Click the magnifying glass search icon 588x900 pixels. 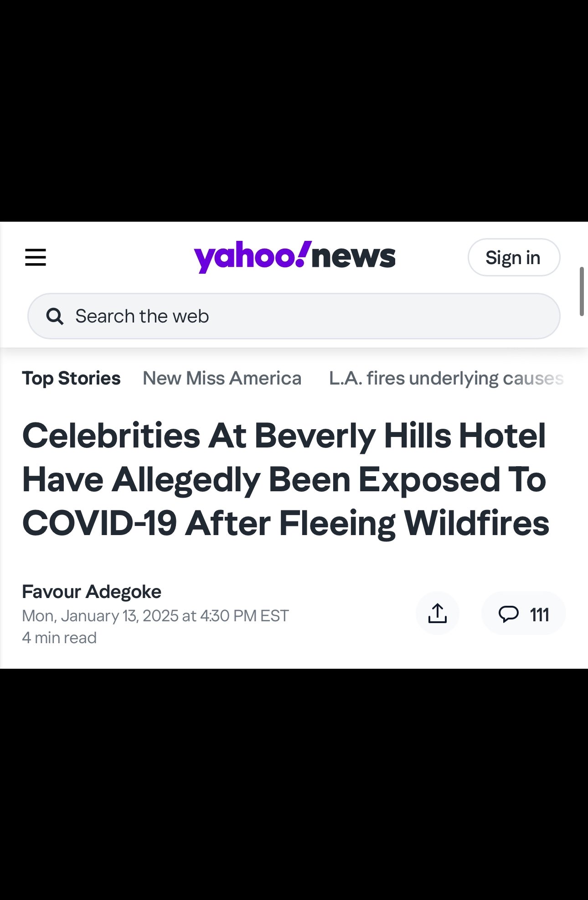coord(55,316)
